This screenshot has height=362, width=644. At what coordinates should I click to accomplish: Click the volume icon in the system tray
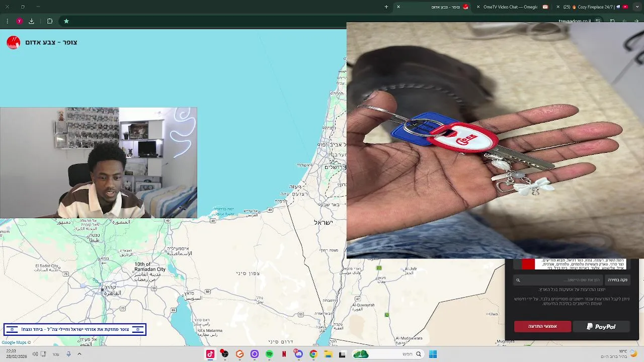[35, 354]
